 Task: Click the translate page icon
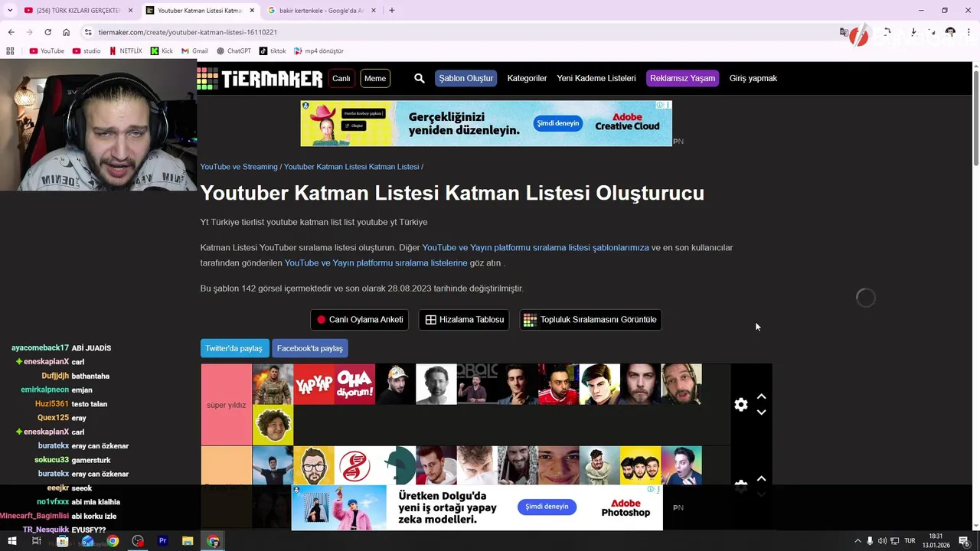[844, 32]
